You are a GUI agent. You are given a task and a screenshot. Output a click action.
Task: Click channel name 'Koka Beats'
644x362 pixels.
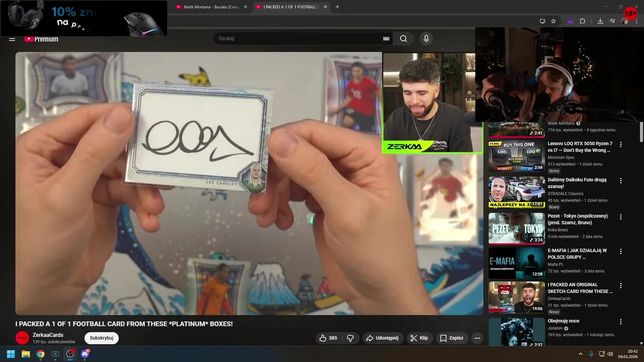(x=558, y=230)
